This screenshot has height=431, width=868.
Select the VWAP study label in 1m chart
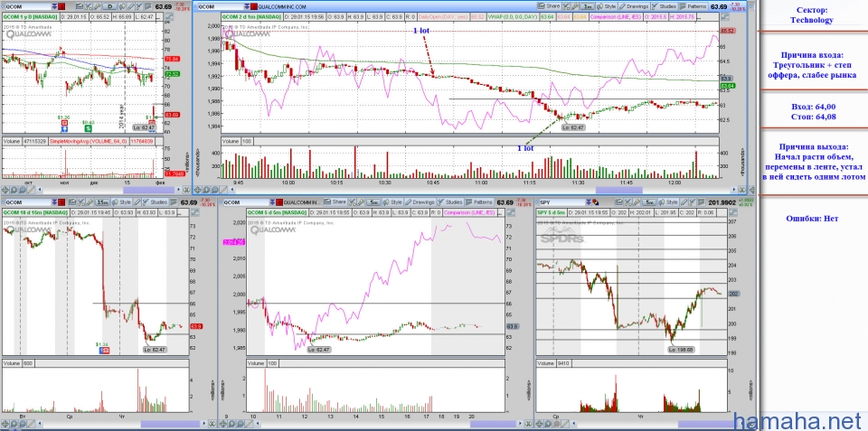514,17
